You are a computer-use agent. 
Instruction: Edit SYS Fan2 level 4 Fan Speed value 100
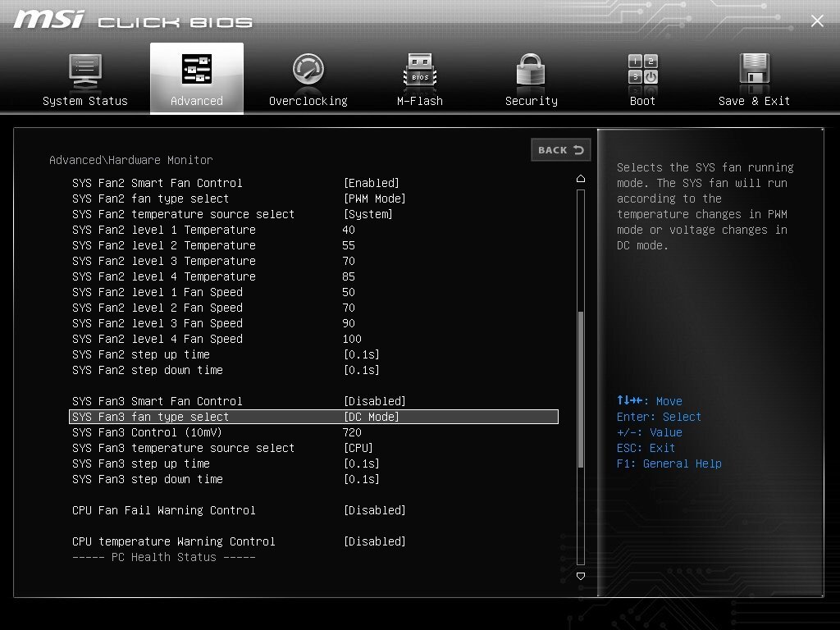pos(352,339)
